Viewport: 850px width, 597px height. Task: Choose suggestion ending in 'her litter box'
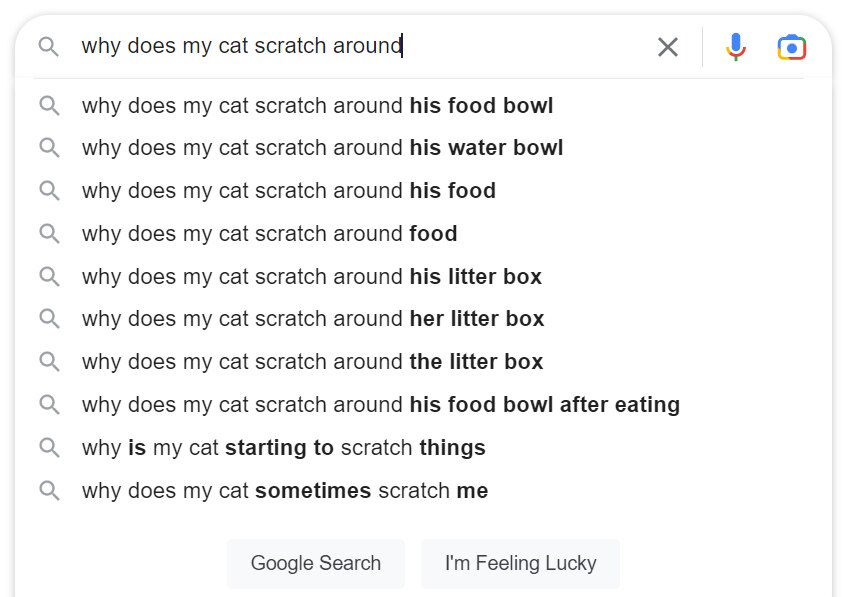point(313,319)
